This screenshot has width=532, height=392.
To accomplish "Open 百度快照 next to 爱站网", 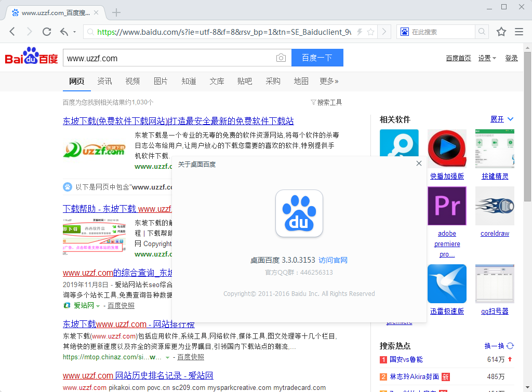I will (x=121, y=306).
